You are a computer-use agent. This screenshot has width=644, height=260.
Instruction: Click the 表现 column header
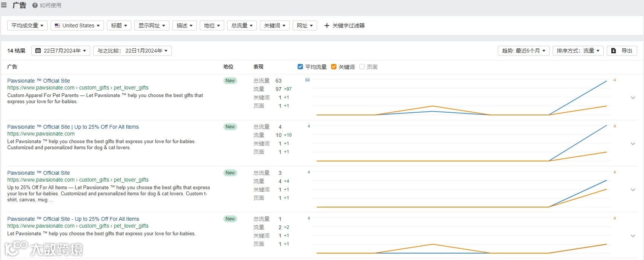click(x=258, y=67)
